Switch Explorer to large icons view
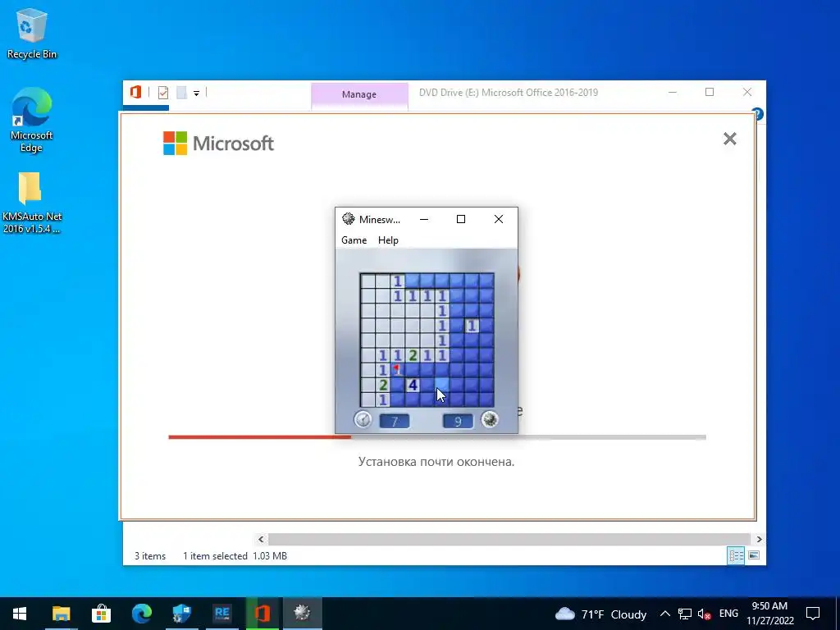 754,555
